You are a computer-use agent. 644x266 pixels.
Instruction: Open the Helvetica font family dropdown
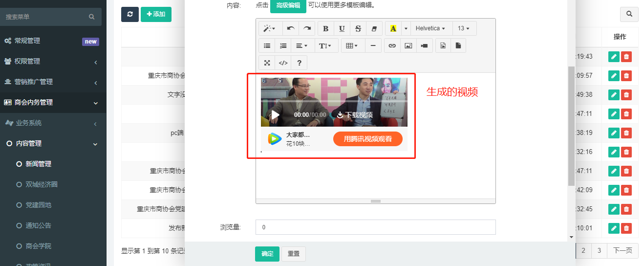tap(431, 28)
